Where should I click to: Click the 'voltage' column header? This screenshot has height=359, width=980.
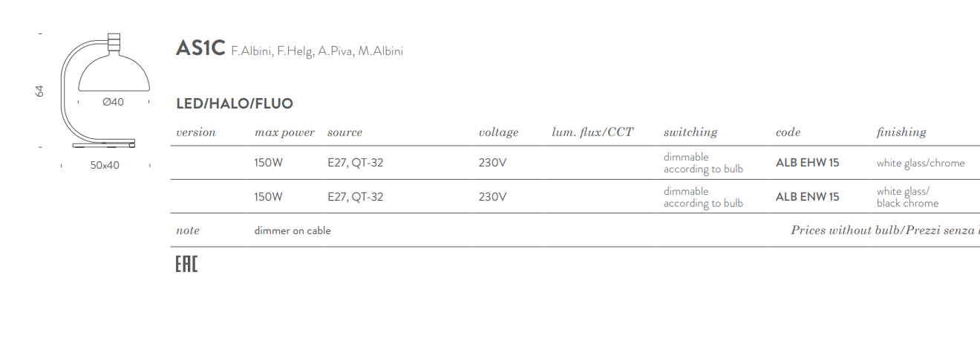498,132
